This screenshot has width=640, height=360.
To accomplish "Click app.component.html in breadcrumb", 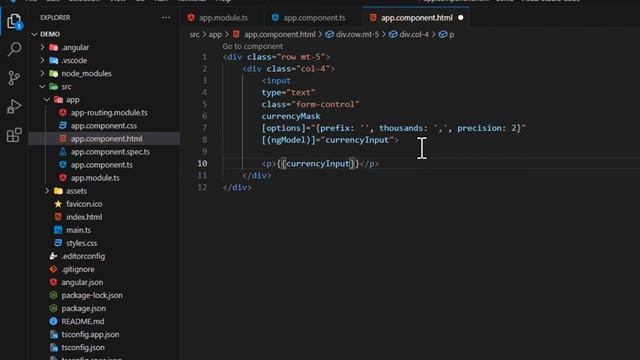I will [280, 35].
